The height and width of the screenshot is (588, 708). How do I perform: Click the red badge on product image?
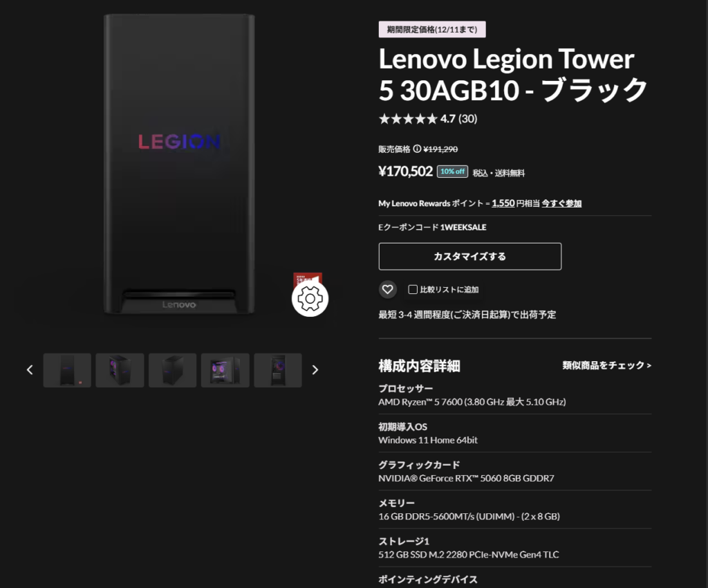pyautogui.click(x=308, y=277)
